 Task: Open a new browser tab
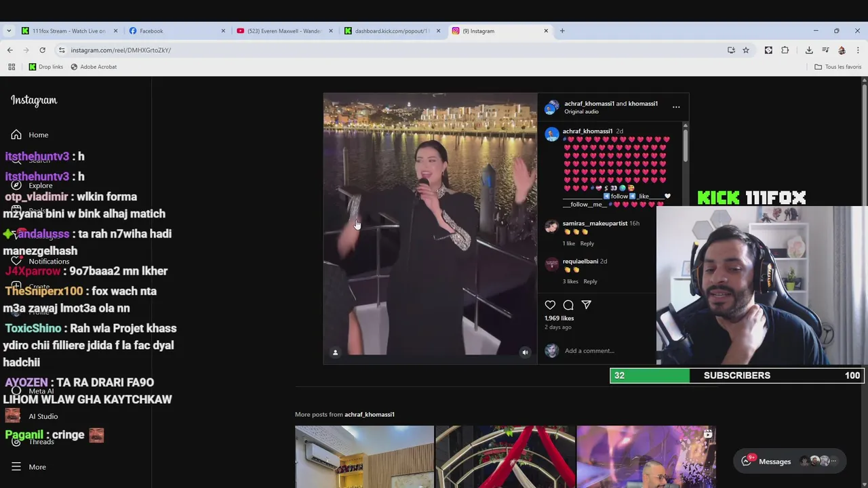562,30
